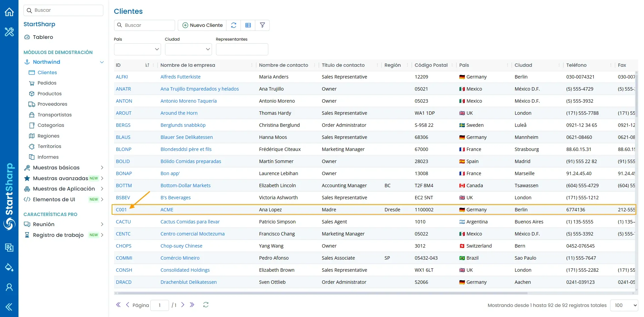This screenshot has width=644, height=317.
Task: Expand the Reunión menu
Action: point(102,224)
